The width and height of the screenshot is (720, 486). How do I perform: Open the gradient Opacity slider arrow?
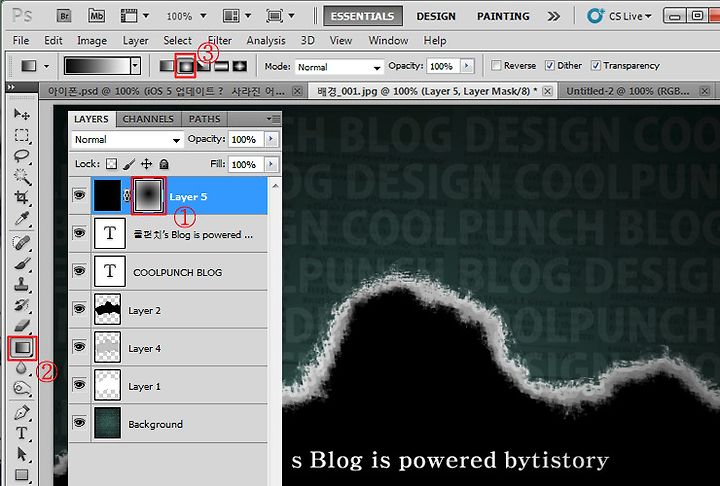[x=467, y=66]
